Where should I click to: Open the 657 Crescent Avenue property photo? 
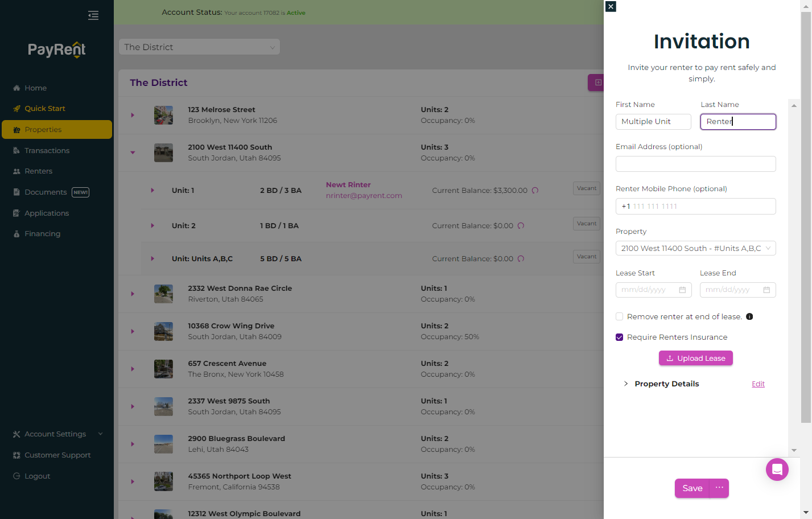[x=163, y=369]
